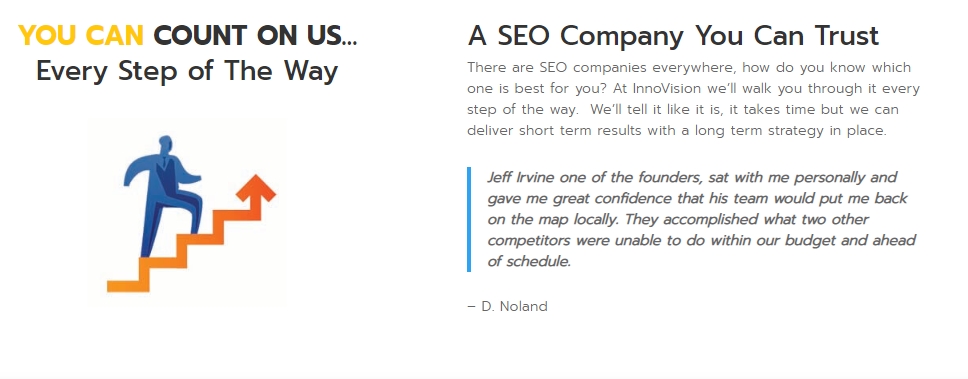
Task: Select the "Every Step of The Way" subheading
Action: [x=187, y=71]
